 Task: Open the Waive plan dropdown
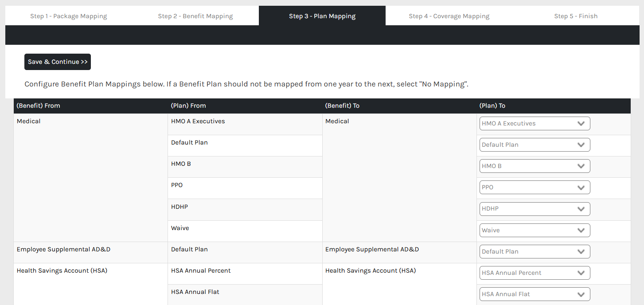coord(535,231)
